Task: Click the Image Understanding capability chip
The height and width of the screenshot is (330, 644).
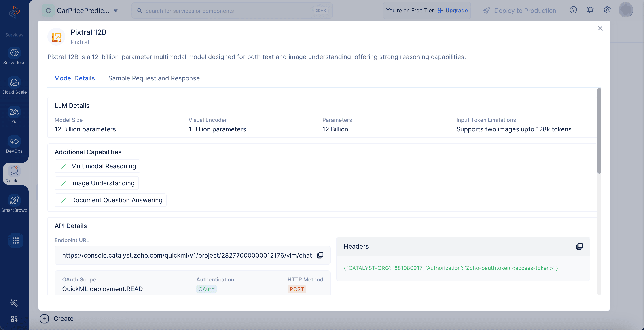Action: click(97, 183)
